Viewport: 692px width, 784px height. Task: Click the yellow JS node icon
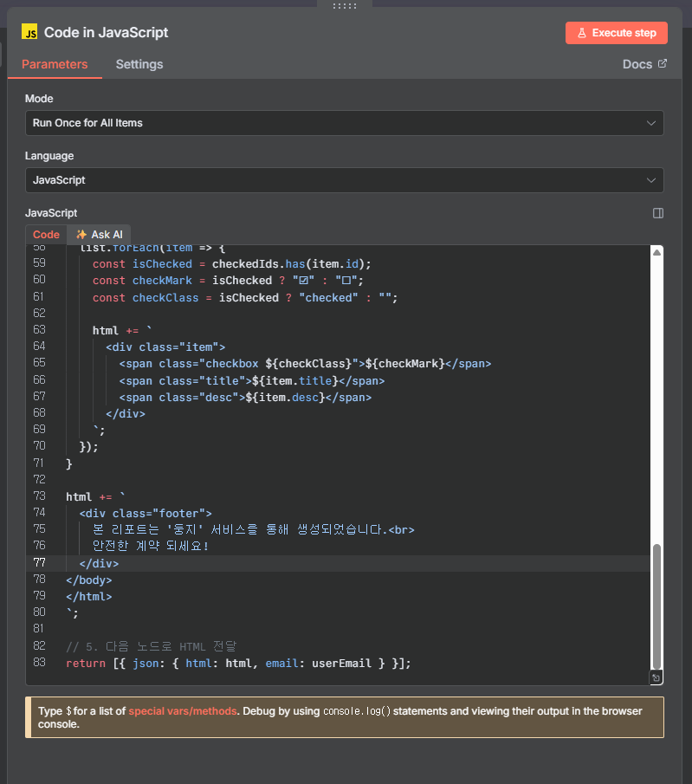(30, 33)
